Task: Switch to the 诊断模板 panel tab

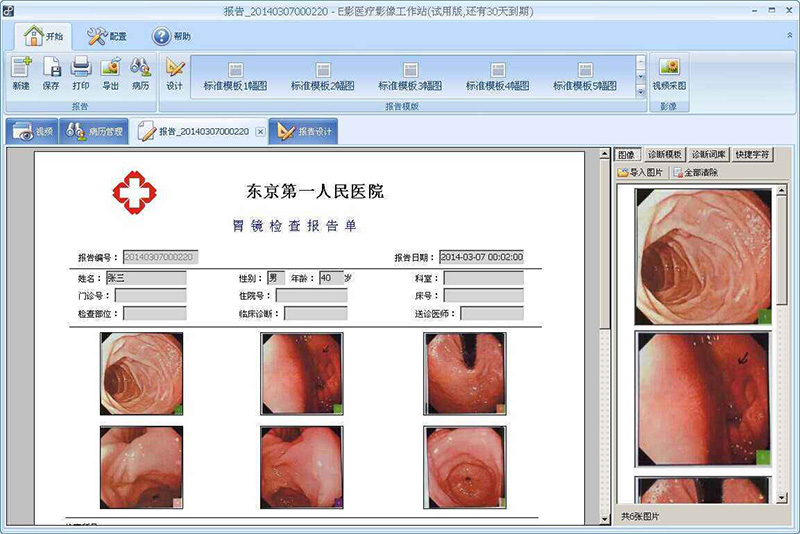Action: [x=664, y=155]
